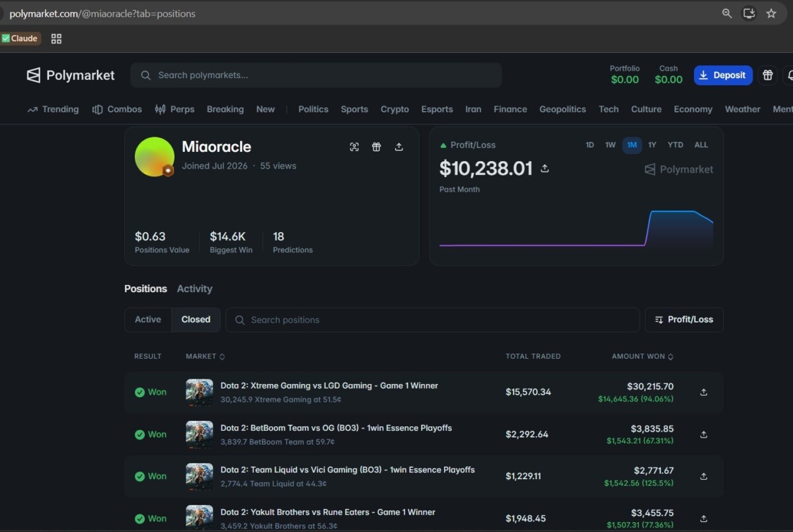Open Dota 2: Team Liquid vs Vici Gaming market
This screenshot has width=793, height=532.
[348, 470]
